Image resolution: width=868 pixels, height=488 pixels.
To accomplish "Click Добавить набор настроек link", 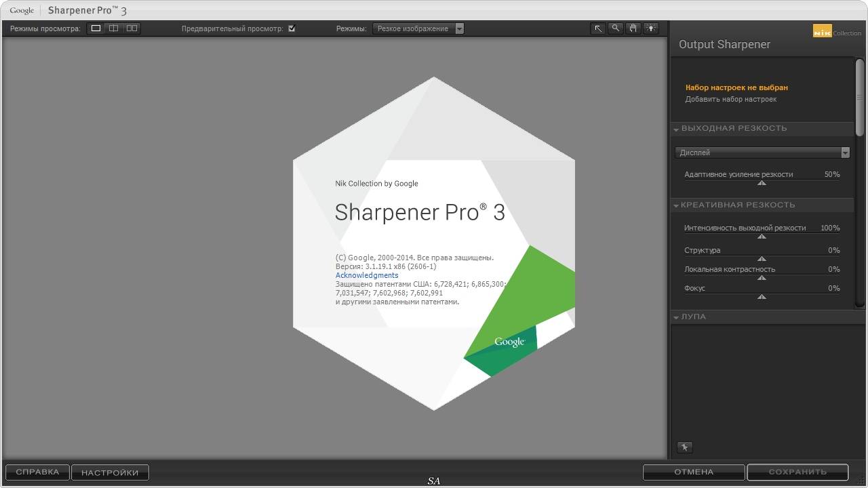I will (731, 99).
